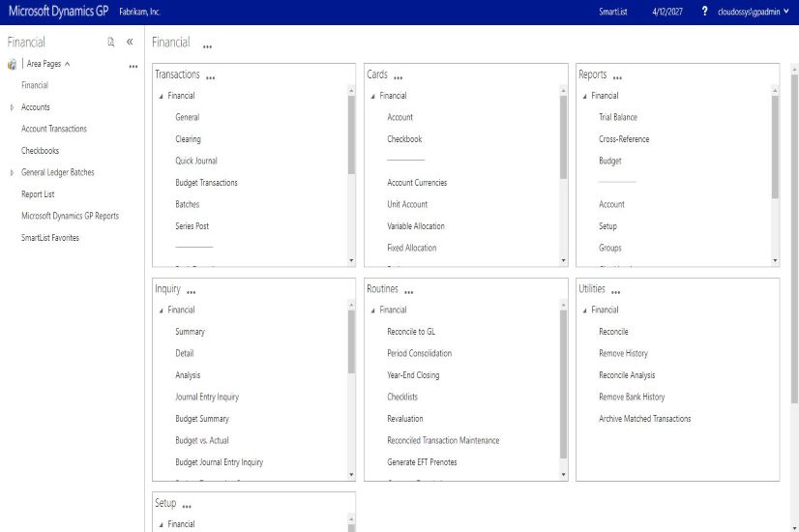Open the Area Pages ellipsis menu
Viewport: 799px width, 532px height.
pyautogui.click(x=133, y=66)
